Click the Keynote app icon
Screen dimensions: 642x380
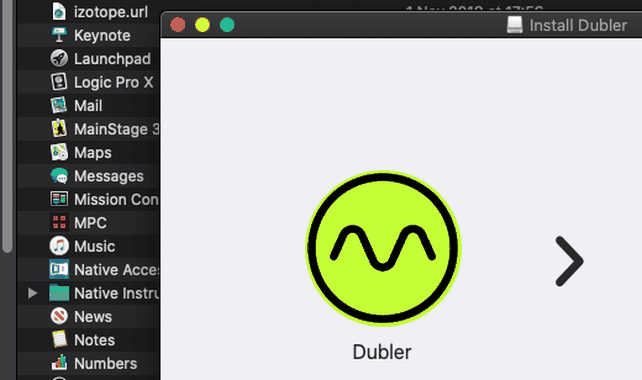(59, 35)
